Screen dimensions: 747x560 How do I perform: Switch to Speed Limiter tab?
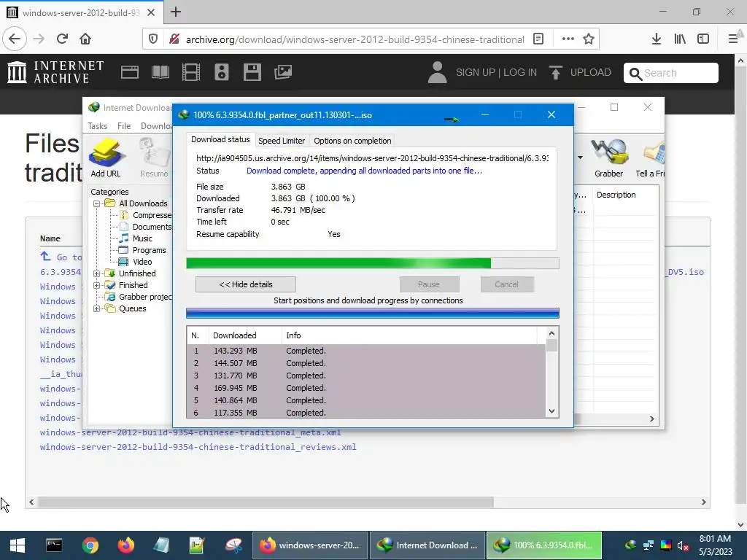point(282,141)
